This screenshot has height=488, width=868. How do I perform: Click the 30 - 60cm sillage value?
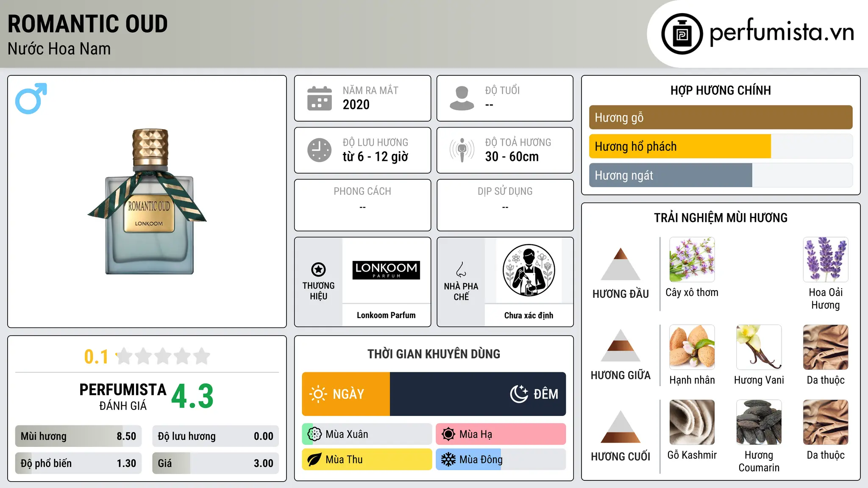pos(512,157)
